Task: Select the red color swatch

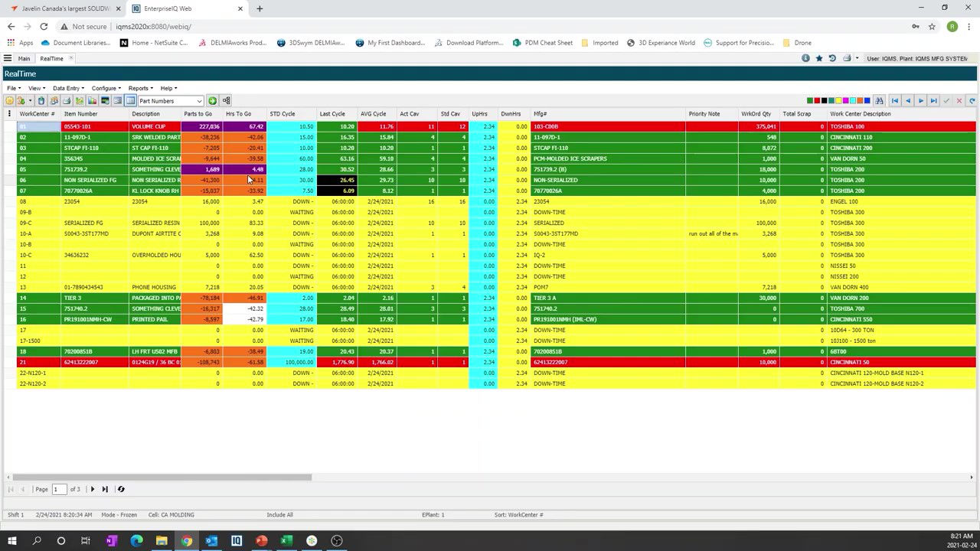Action: 817,101
